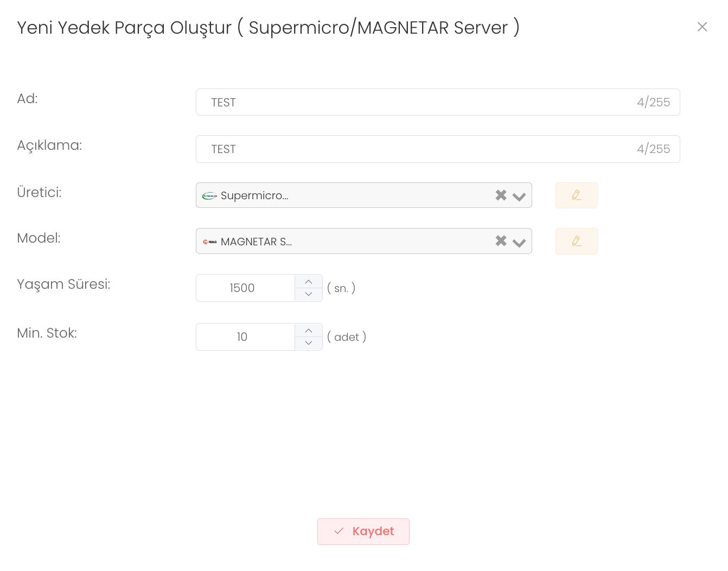The image size is (728, 571).
Task: Increase Min. Stok with up arrow
Action: tap(309, 331)
